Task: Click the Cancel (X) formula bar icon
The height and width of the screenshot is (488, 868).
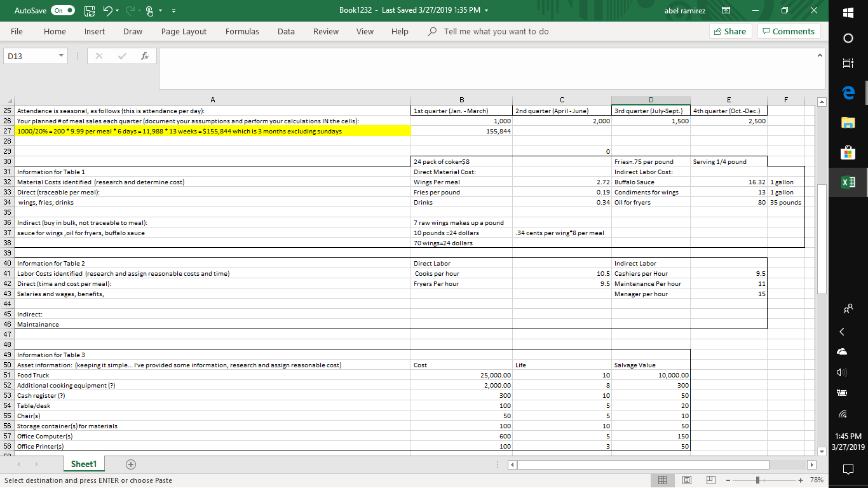Action: tap(100, 57)
